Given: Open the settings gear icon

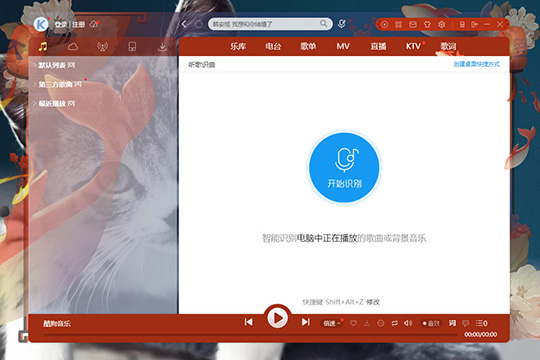Looking at the screenshot, I should (442, 24).
